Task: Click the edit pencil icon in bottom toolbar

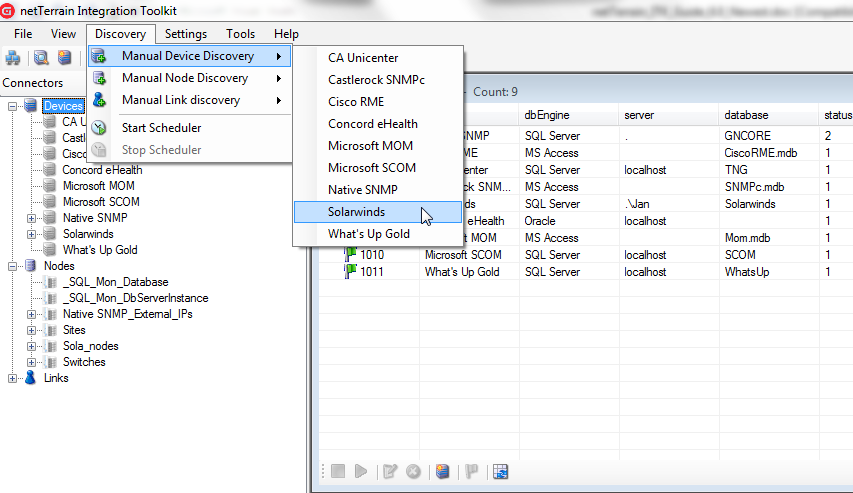Action: tap(390, 471)
